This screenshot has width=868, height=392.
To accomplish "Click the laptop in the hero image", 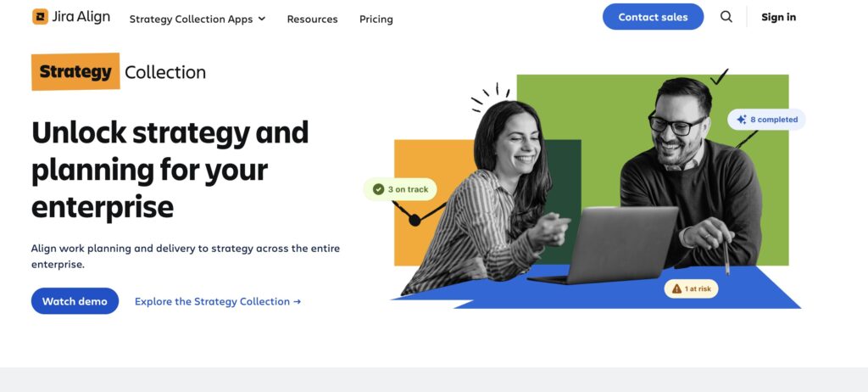I will (x=606, y=244).
